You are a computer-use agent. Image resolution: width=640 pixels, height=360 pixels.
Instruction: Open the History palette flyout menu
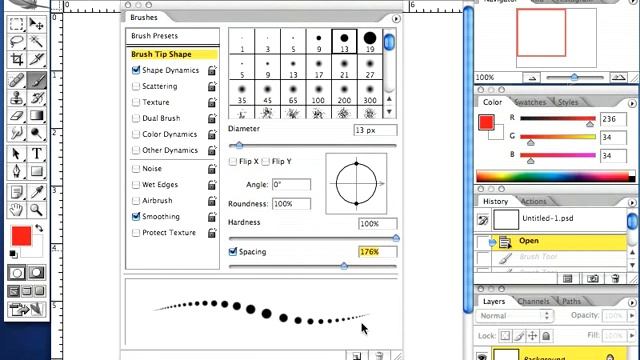[632, 202]
